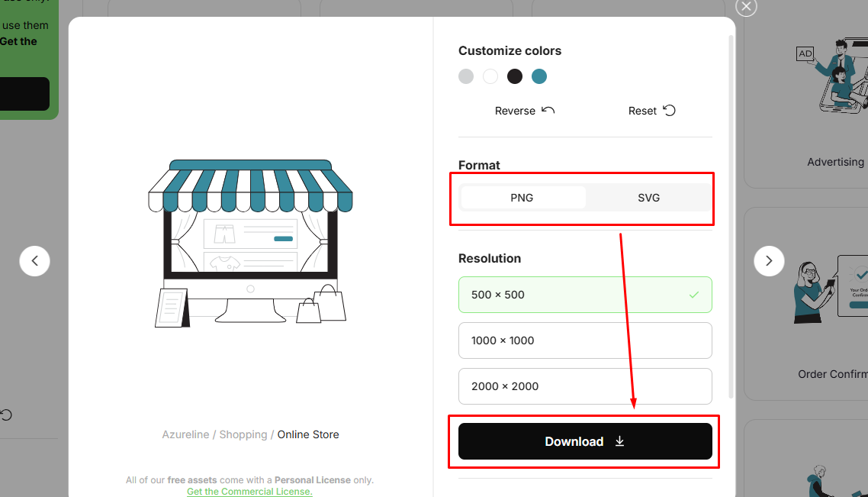Click the download arrow inside the Download button

click(x=620, y=441)
